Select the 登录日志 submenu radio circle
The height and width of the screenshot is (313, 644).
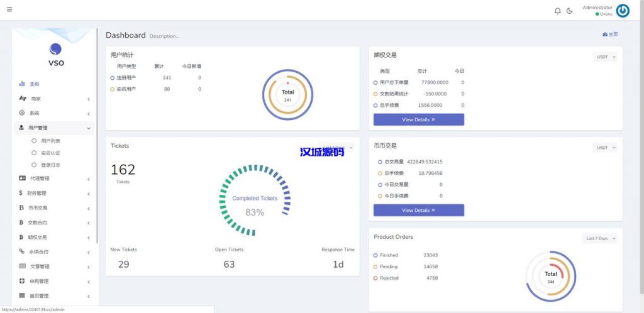click(x=34, y=165)
